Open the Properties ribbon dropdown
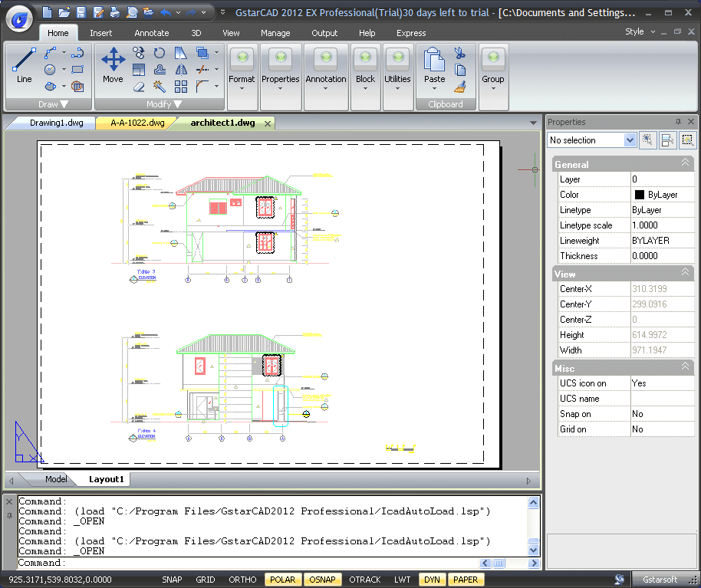The width and height of the screenshot is (701, 588). [280, 77]
